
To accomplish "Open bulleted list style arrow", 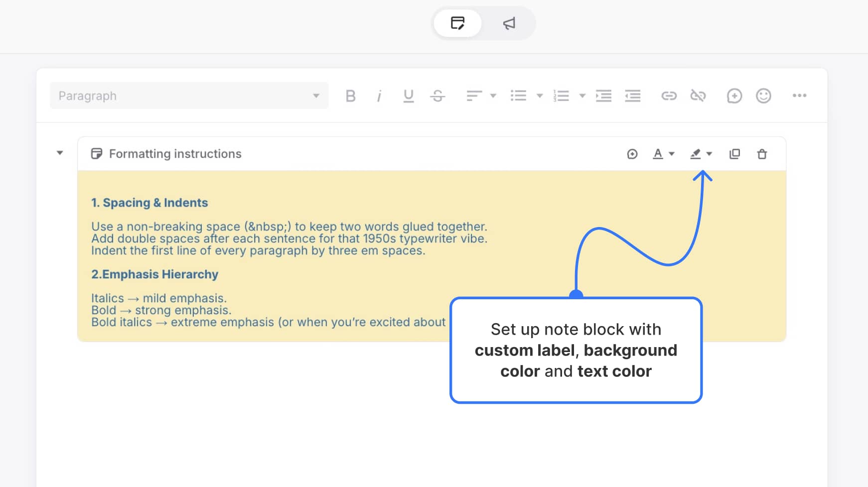I will click(539, 96).
